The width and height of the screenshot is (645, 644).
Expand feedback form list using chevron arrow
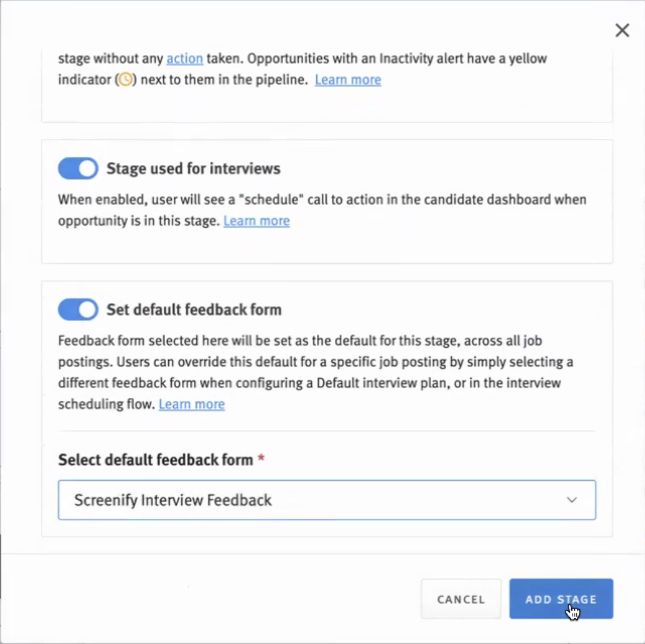click(571, 500)
